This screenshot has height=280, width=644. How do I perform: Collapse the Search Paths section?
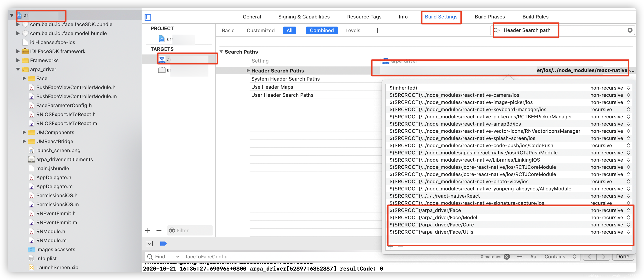pyautogui.click(x=221, y=52)
